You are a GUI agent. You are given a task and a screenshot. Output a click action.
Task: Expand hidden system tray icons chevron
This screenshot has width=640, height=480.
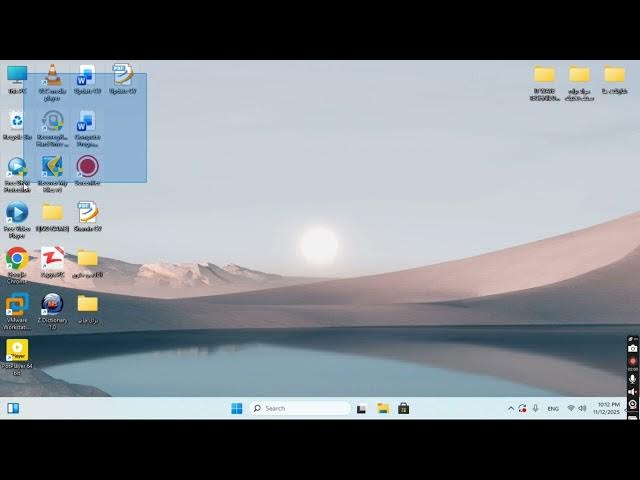pos(511,408)
